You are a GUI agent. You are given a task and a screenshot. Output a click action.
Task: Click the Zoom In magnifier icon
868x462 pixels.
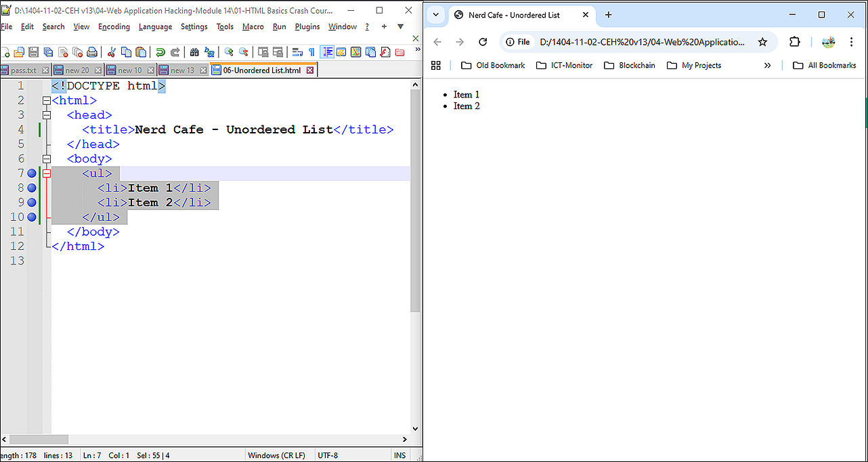point(229,52)
